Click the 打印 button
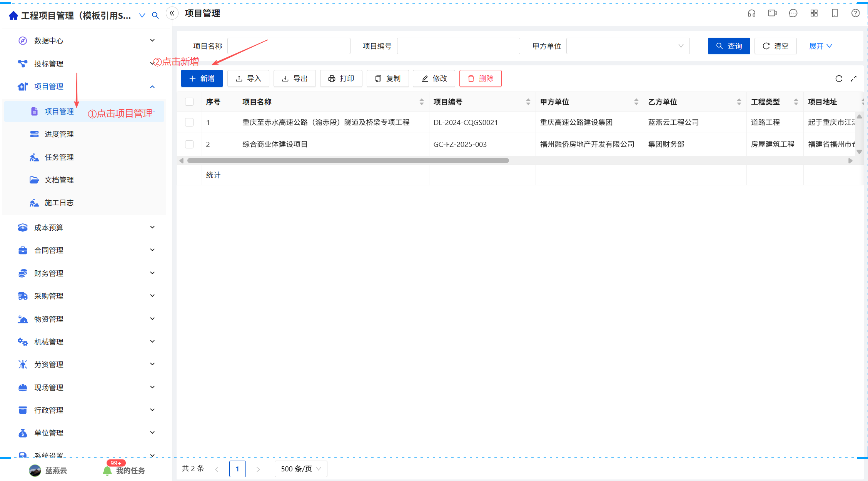868x481 pixels. click(x=341, y=78)
